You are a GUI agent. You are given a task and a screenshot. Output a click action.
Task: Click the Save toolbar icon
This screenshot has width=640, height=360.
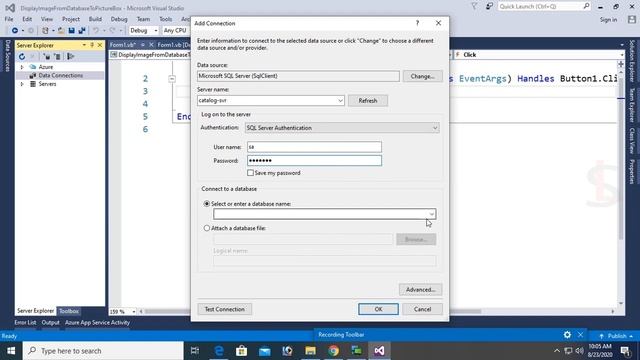(71, 31)
